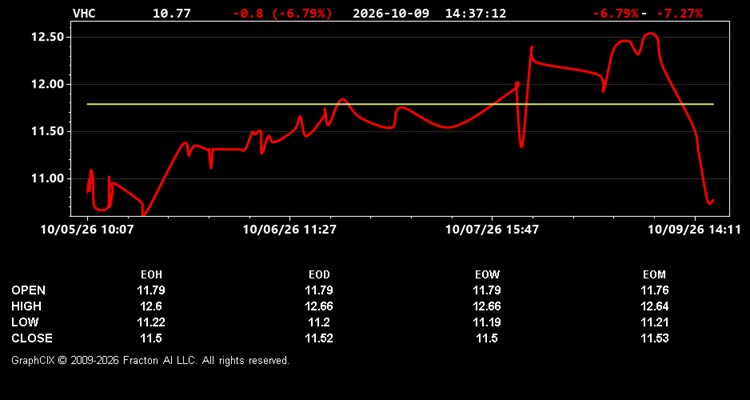Click the EOD CLOSE value 11.52
Screen dimensions: 750x400
tap(319, 338)
